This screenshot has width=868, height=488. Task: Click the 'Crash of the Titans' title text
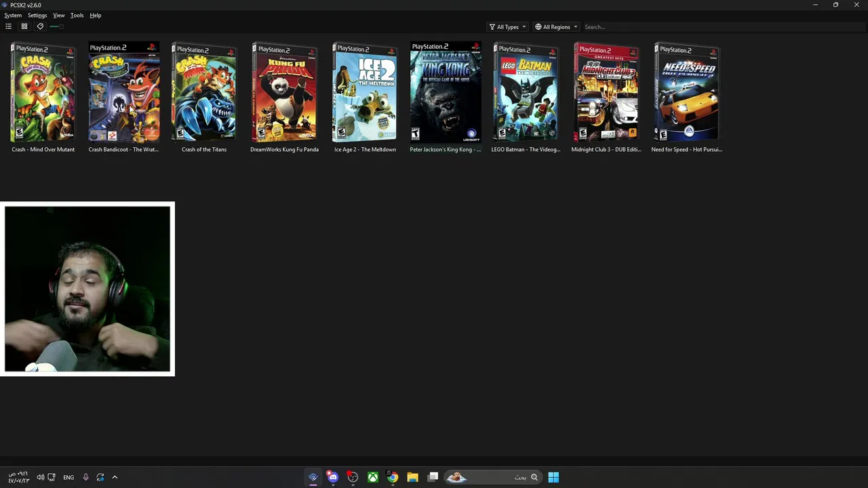tap(203, 150)
